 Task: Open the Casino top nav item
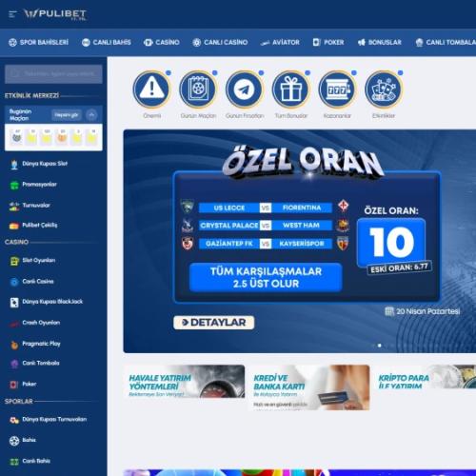tap(162, 42)
